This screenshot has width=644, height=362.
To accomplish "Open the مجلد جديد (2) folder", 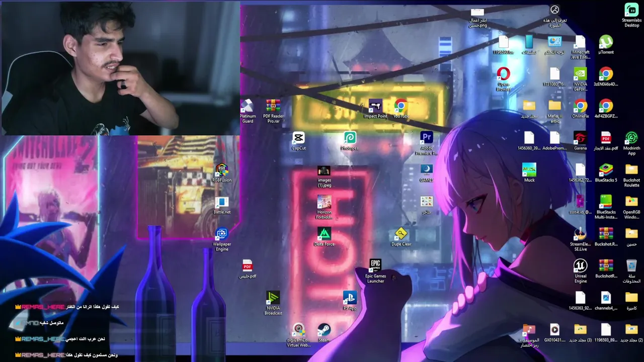I will coord(631,333).
